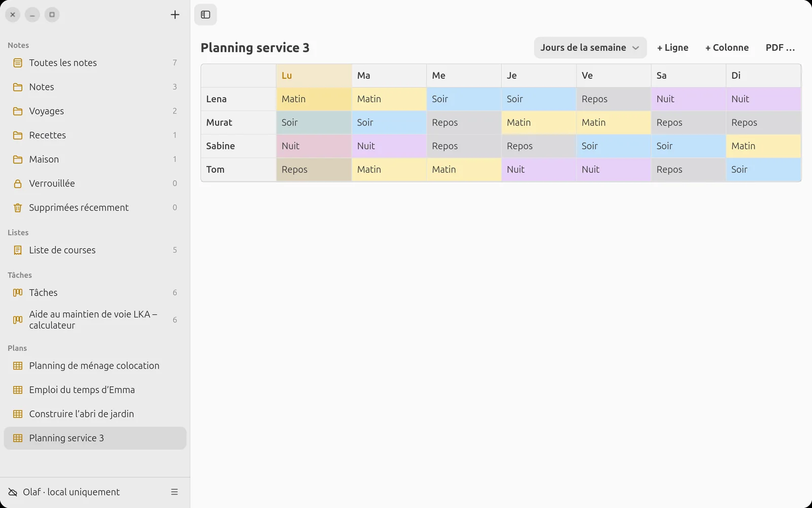Click the Sabine row header
Viewport: 812px width, 508px height.
tap(239, 146)
